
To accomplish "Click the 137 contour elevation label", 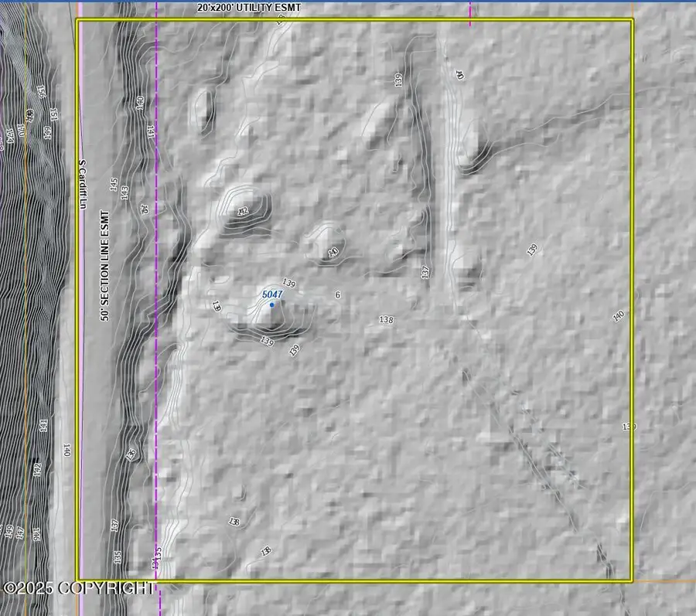I will [x=425, y=272].
